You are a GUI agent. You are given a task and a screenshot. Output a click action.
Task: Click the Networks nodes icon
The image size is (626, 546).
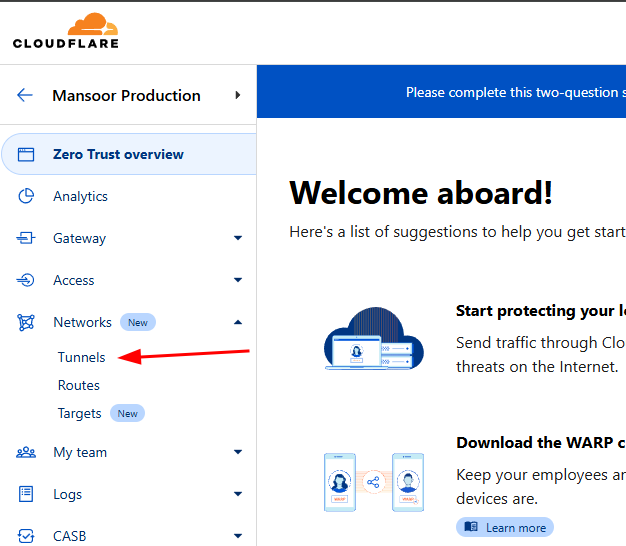click(x=26, y=323)
